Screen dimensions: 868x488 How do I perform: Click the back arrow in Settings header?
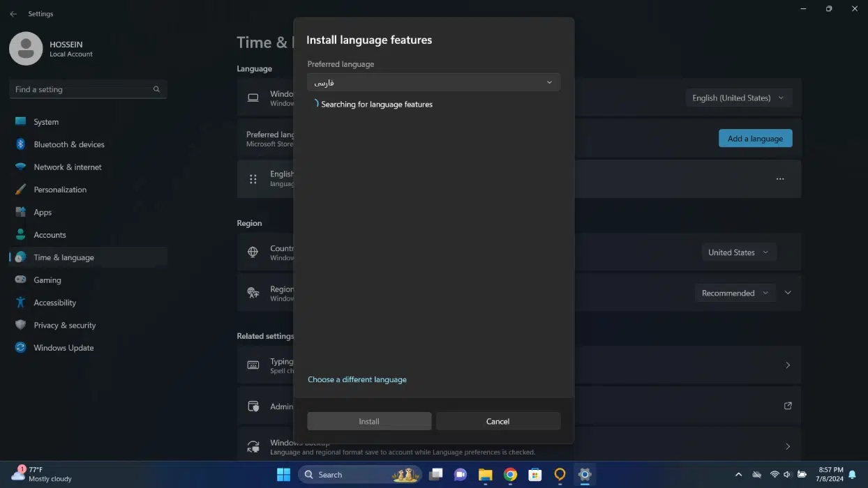pyautogui.click(x=13, y=14)
